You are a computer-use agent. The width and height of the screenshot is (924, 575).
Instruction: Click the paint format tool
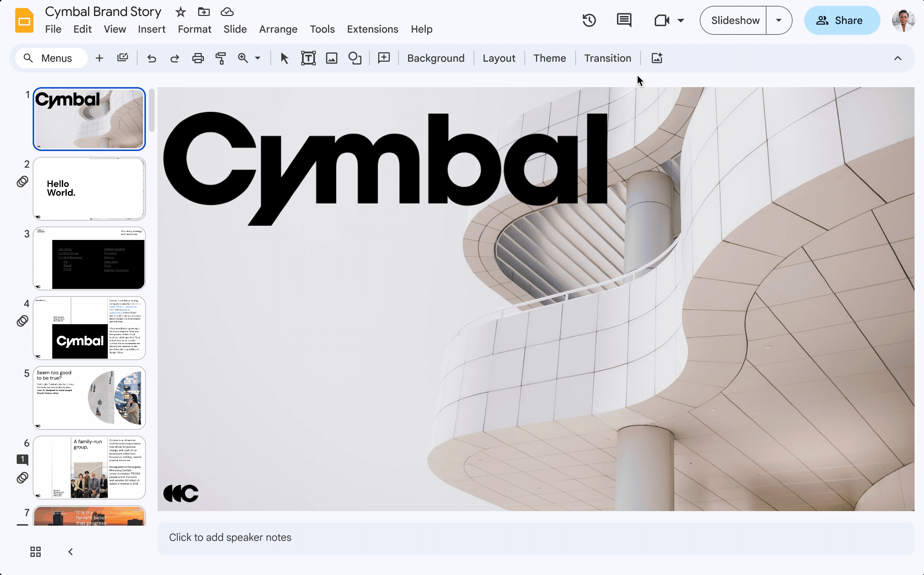pos(220,58)
